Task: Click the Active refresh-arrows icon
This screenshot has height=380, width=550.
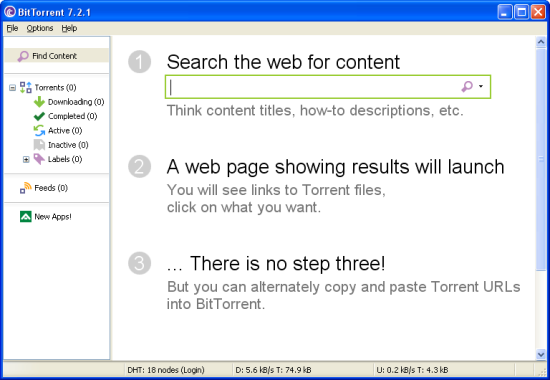Action: pyautogui.click(x=39, y=131)
